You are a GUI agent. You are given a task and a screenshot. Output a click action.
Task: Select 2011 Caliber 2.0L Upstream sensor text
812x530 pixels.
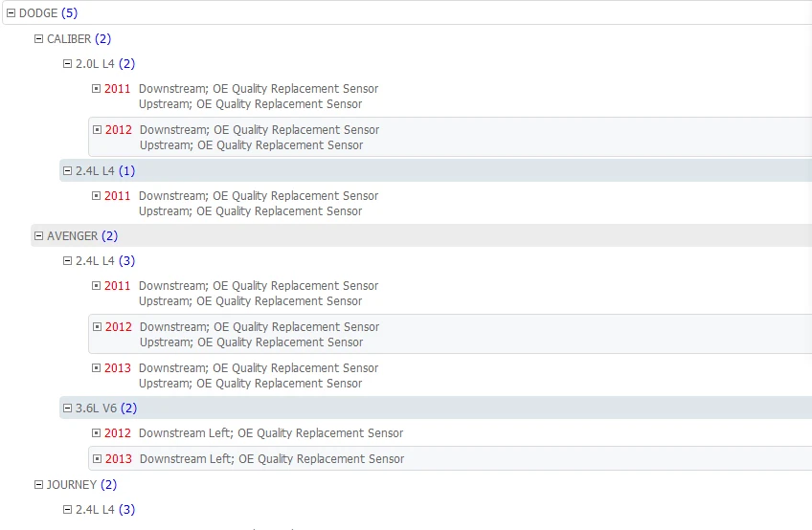[250, 104]
